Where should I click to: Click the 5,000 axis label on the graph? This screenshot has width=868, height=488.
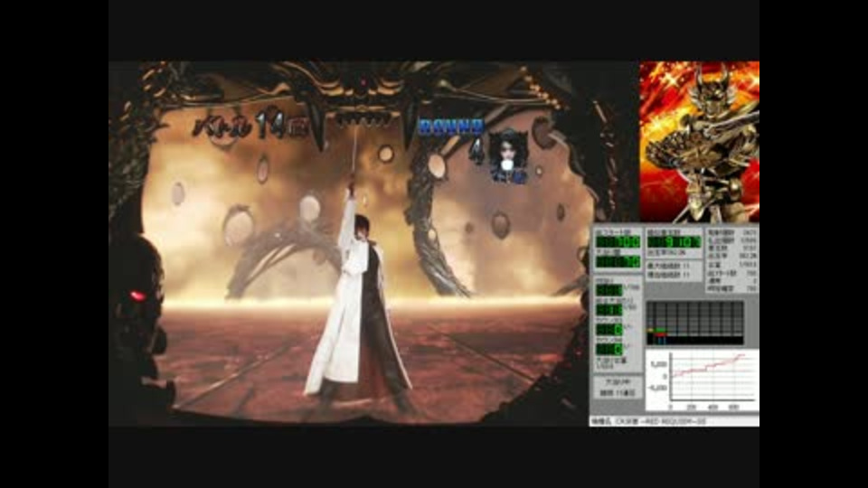[659, 364]
